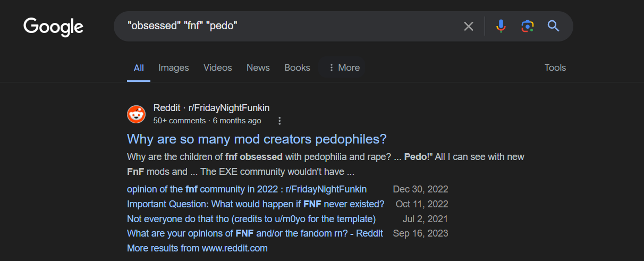The width and height of the screenshot is (644, 261).
Task: Start a voice search with the microphone
Action: [501, 26]
